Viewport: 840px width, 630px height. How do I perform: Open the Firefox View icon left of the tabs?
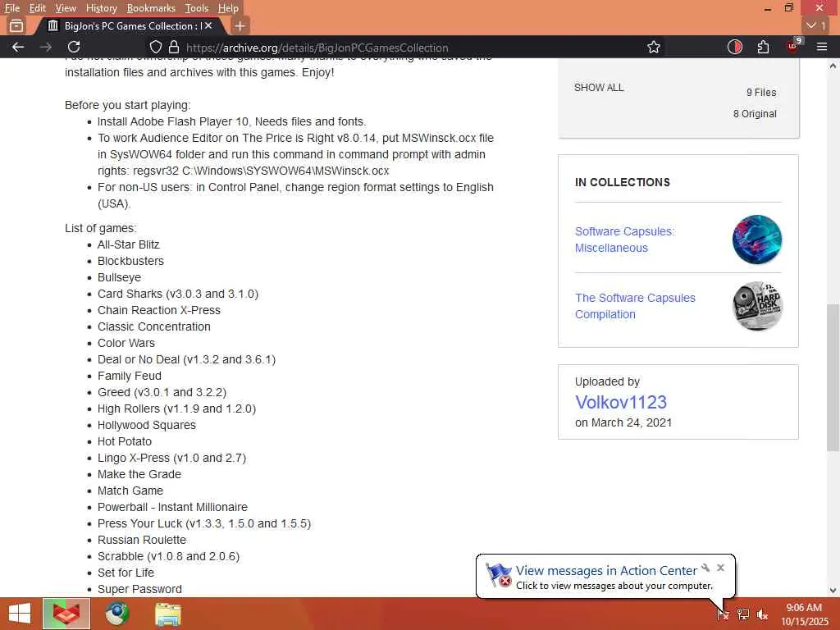pos(16,25)
